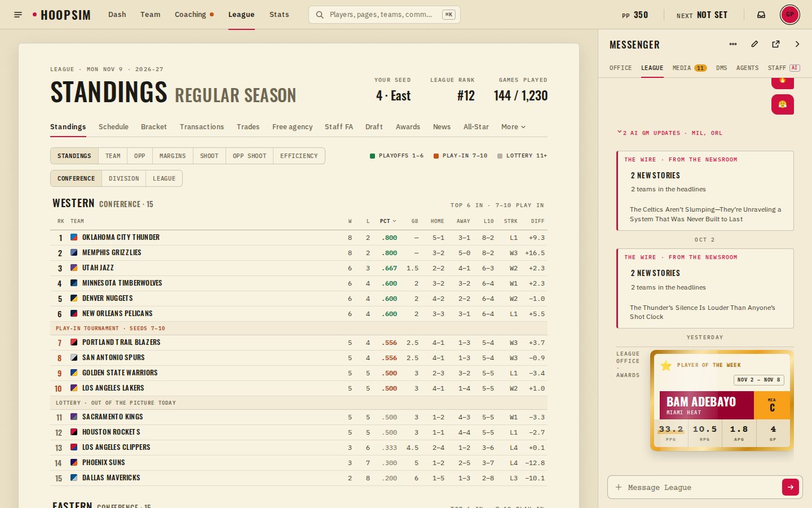Viewport: 812px width, 508px height.
Task: Click Utah Jazz team logo
Action: pyautogui.click(x=74, y=268)
